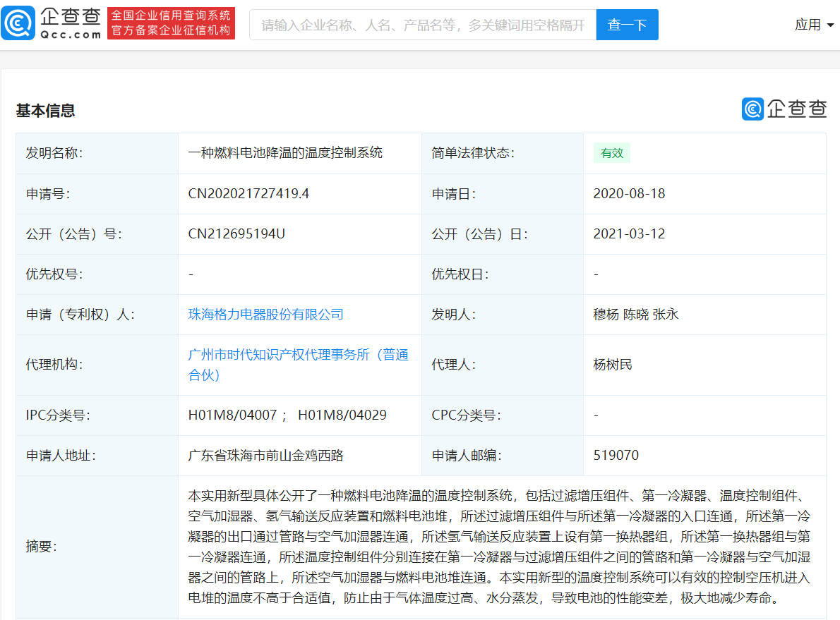Click the applicant postal code 519070

coord(616,456)
